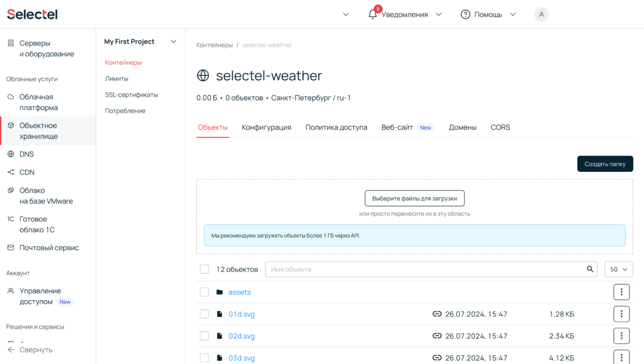The image size is (644, 364).
Task: Open three-dot menu for assets folder
Action: [x=621, y=292]
